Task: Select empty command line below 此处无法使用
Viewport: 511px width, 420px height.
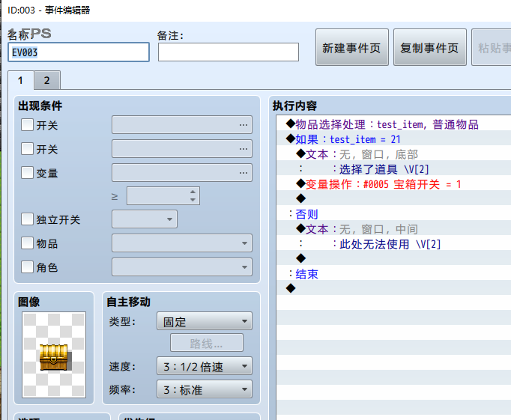Action: [393, 258]
